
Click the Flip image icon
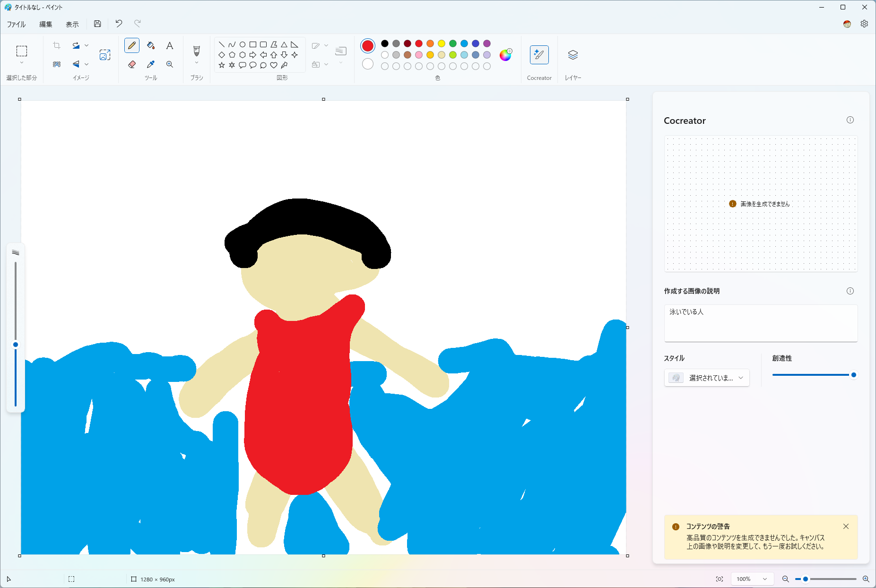(x=76, y=64)
